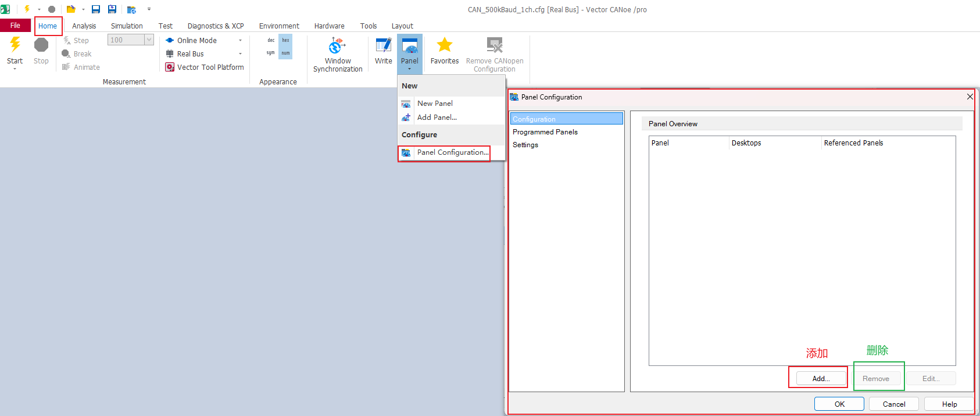Screen dimensions: 980x416
Task: Expand arrow next to quick-access open folder
Action: click(83, 9)
